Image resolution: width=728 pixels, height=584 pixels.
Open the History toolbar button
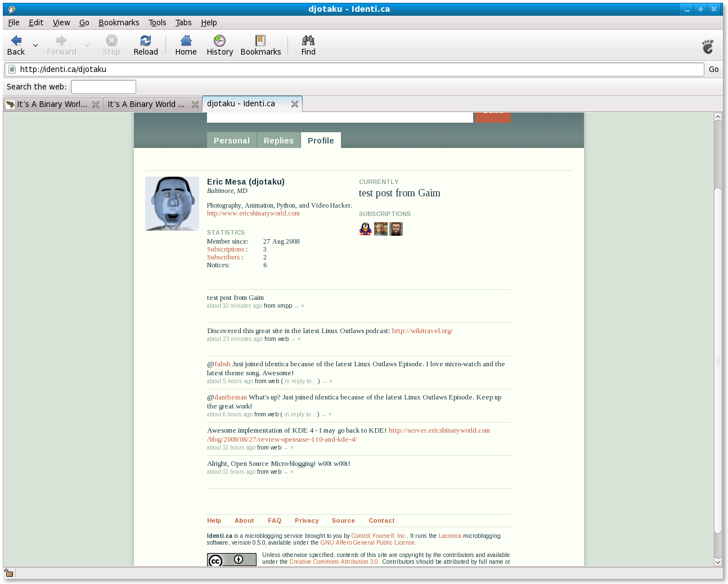(x=219, y=45)
